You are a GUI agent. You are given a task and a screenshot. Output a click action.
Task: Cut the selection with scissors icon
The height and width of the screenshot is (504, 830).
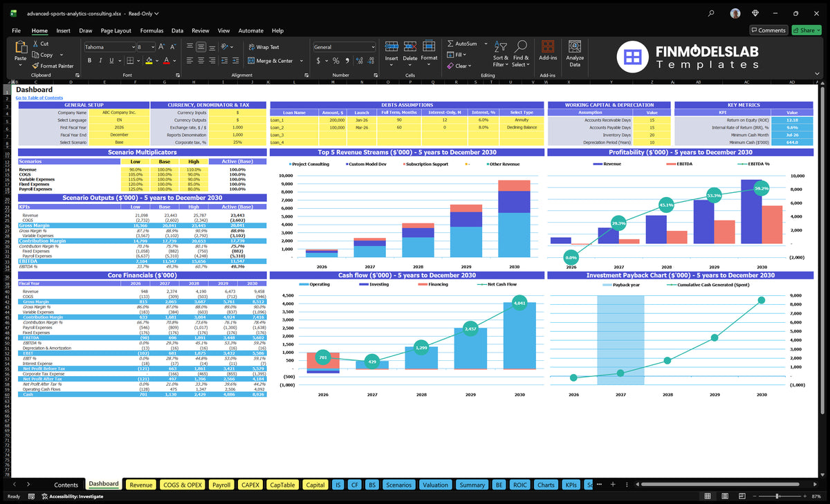coord(35,44)
